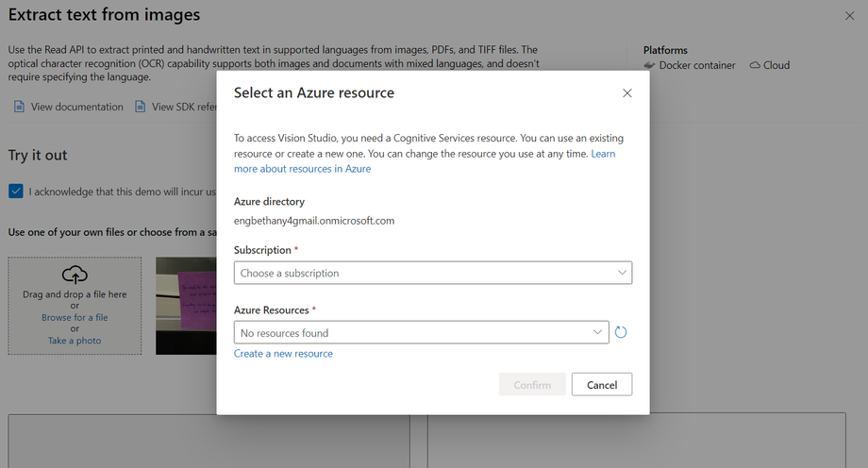
Task: Close the Select an Azure resource dialog
Action: [x=627, y=93]
